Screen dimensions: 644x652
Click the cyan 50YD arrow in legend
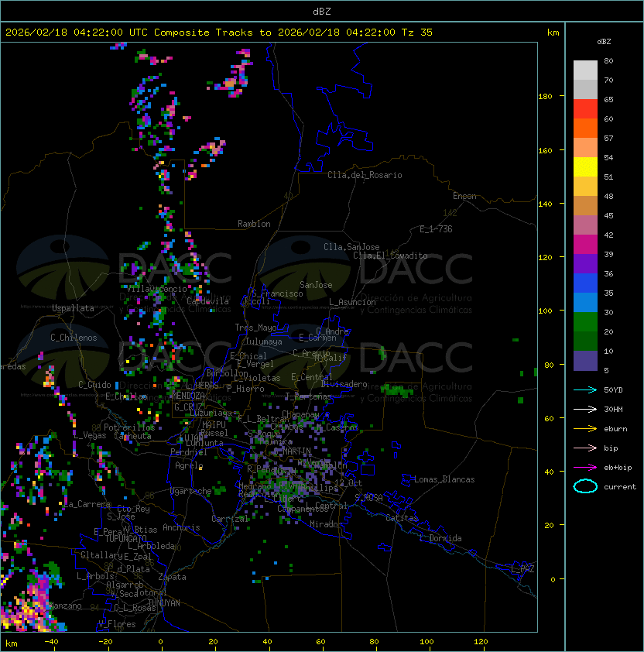point(585,389)
